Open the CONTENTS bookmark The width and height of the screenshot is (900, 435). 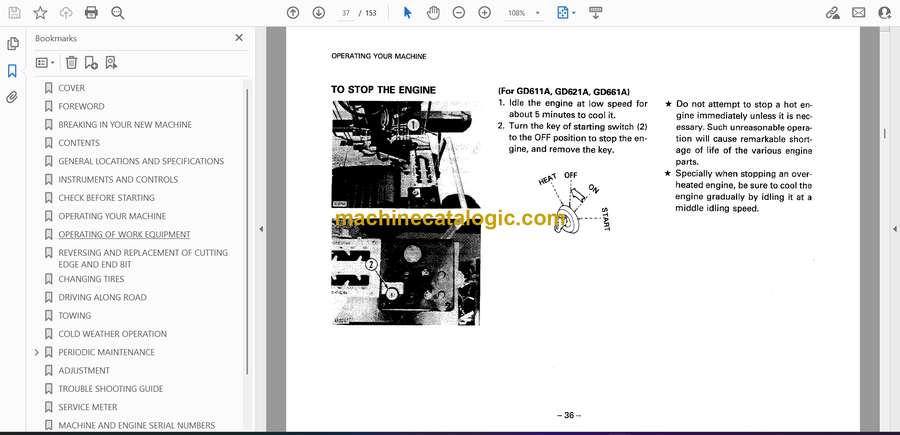[79, 143]
